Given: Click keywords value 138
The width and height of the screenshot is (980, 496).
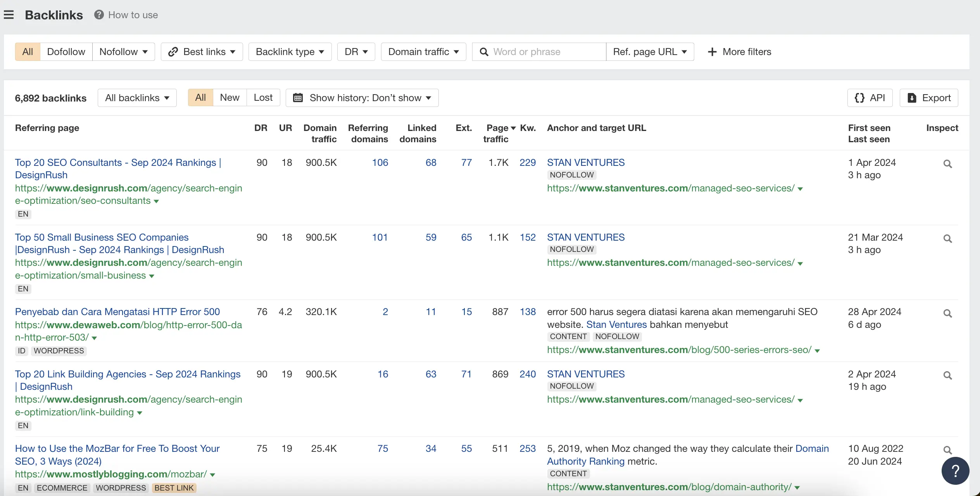Looking at the screenshot, I should pyautogui.click(x=528, y=312).
